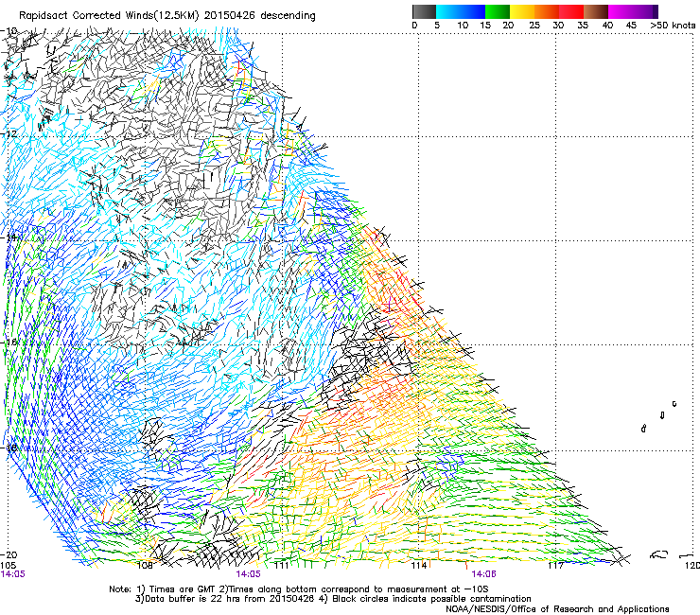Pick the orange 25–30 knots legend segment

coord(547,11)
